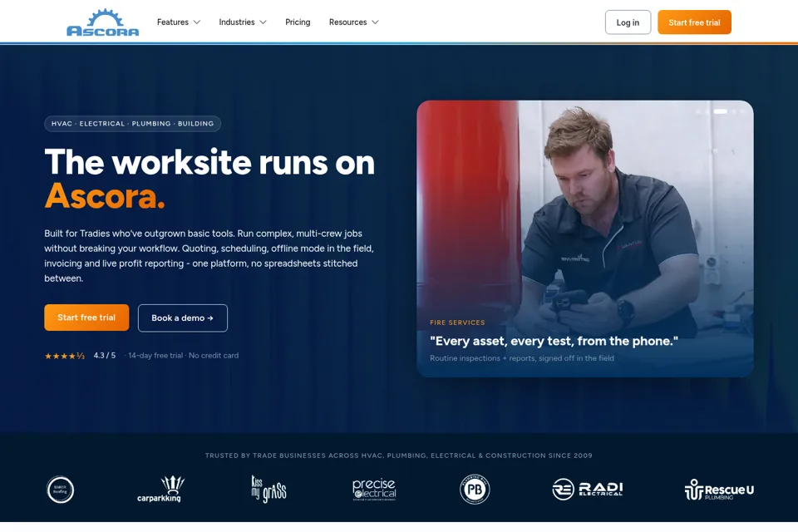Viewport: 798px width, 532px height.
Task: Open the Pricing page
Action: point(298,22)
